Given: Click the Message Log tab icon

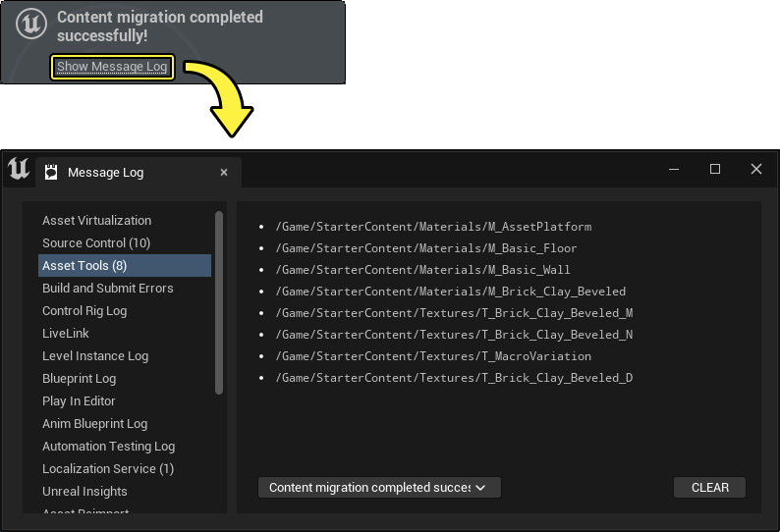Looking at the screenshot, I should pyautogui.click(x=51, y=173).
